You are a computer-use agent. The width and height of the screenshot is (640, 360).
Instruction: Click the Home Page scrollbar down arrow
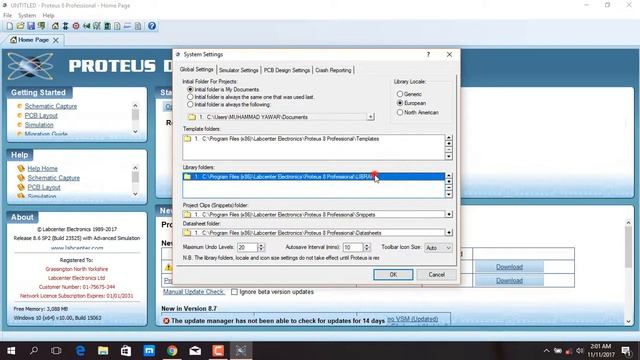point(629,322)
